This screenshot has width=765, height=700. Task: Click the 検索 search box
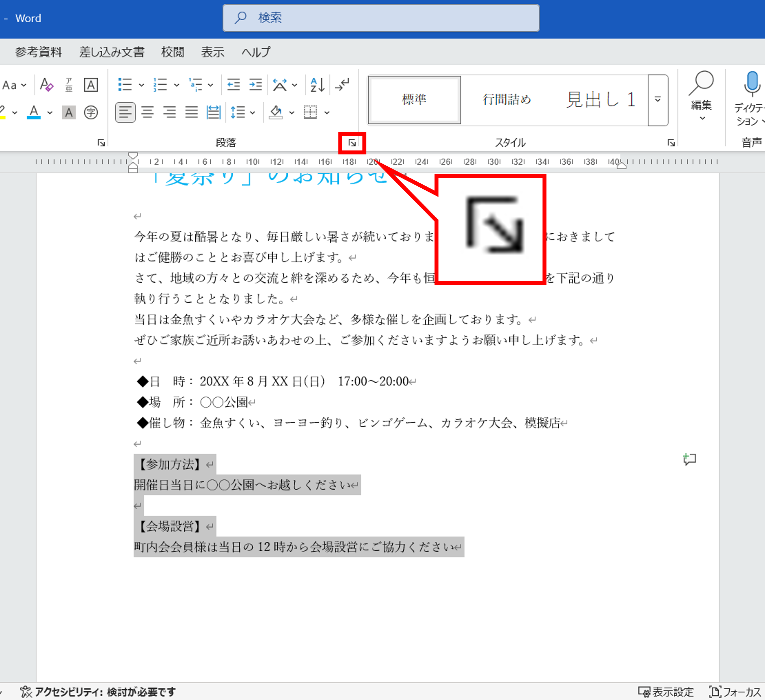coord(381,18)
